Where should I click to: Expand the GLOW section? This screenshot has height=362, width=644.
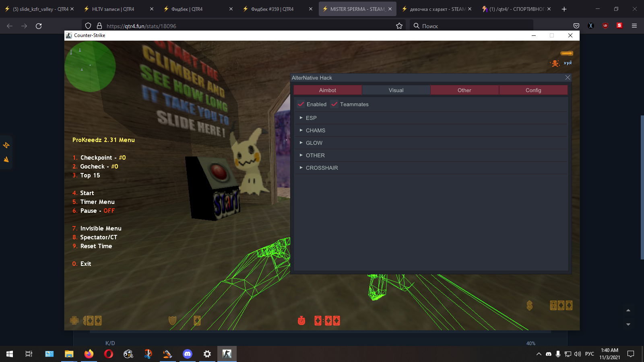(x=431, y=143)
